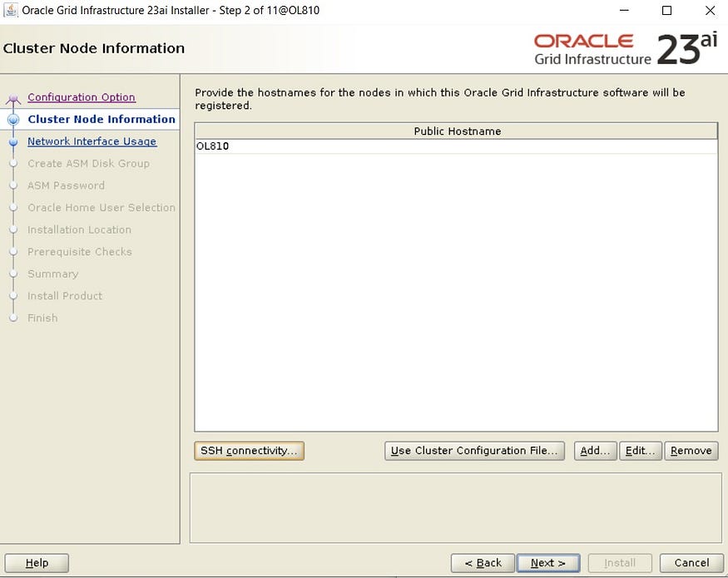This screenshot has height=578, width=728.
Task: Remove the selected node
Action: point(691,451)
